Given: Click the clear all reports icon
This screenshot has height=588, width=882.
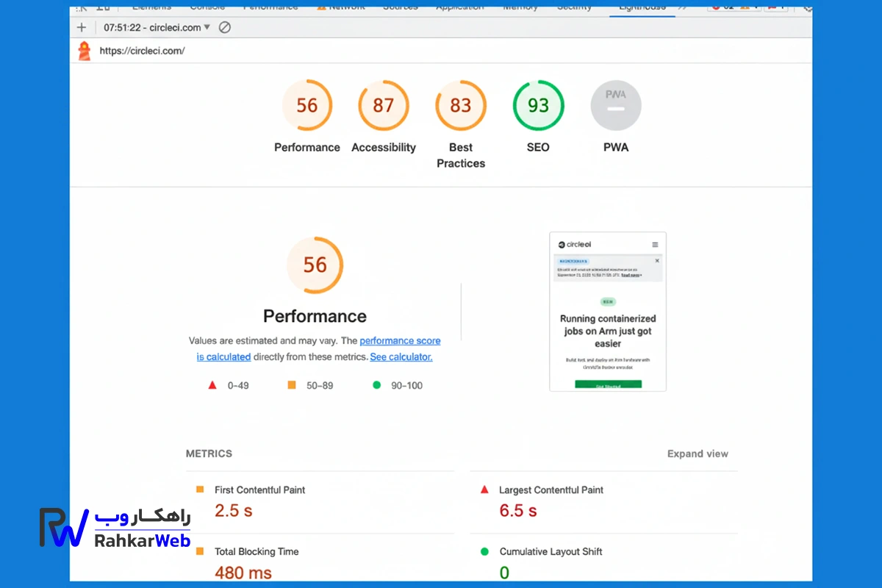Looking at the screenshot, I should coord(225,27).
